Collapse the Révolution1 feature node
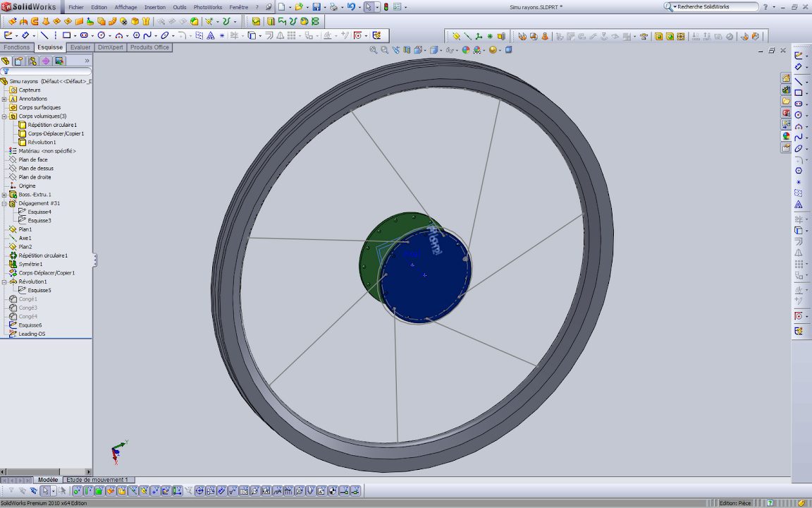Image resolution: width=812 pixels, height=508 pixels. coord(4,282)
